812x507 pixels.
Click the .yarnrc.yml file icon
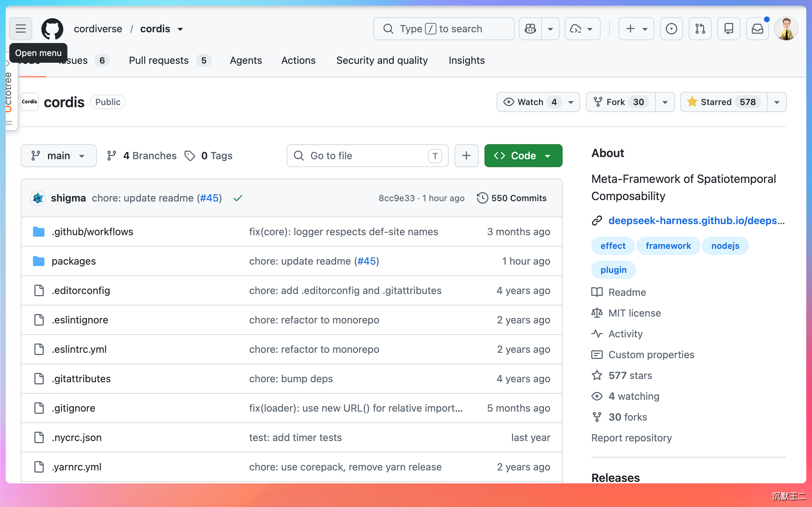[39, 467]
